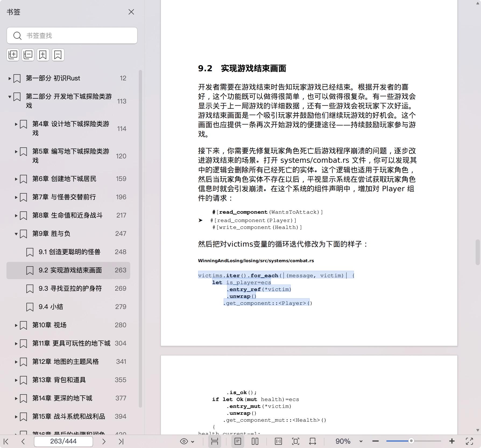Click the zoom slider handle
The image size is (481, 448).
click(411, 441)
